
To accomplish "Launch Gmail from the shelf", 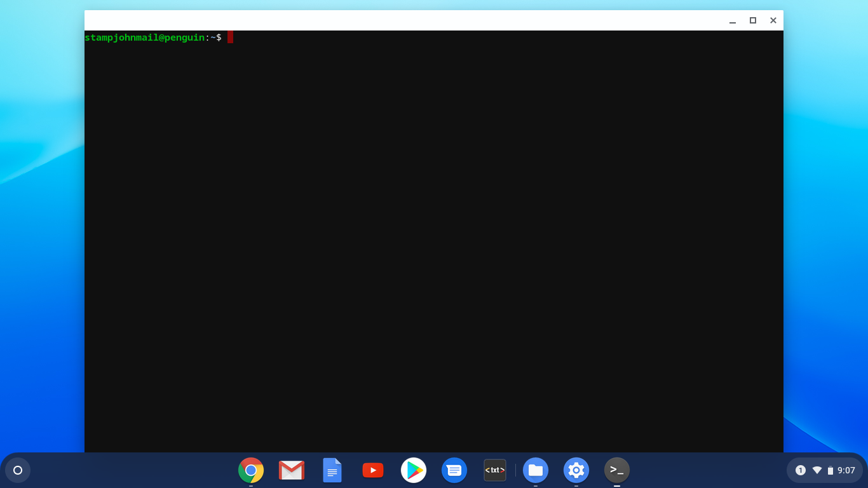I will pos(292,470).
